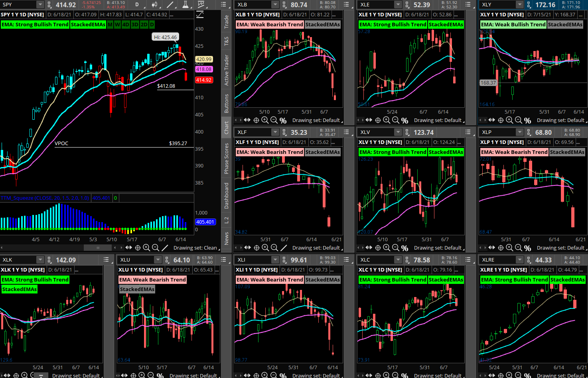Click the curve icon above the SPY price axis
The height and width of the screenshot is (378, 588).
click(200, 15)
